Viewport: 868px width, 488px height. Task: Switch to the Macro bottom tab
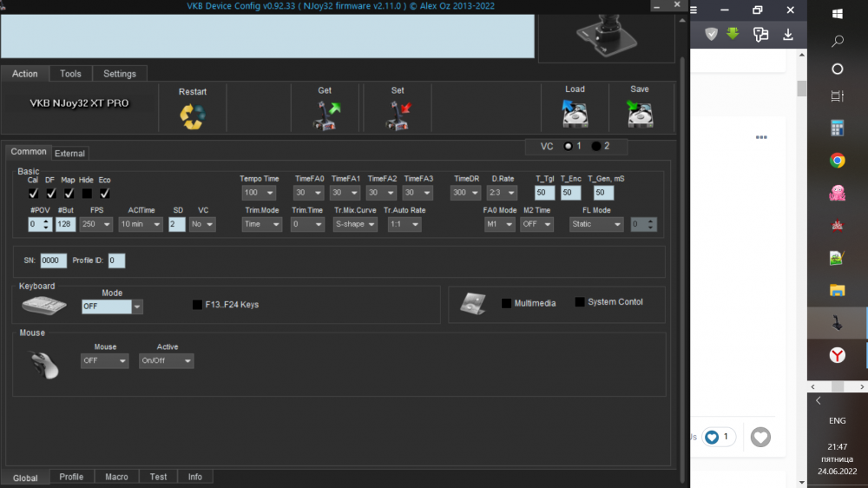[116, 477]
